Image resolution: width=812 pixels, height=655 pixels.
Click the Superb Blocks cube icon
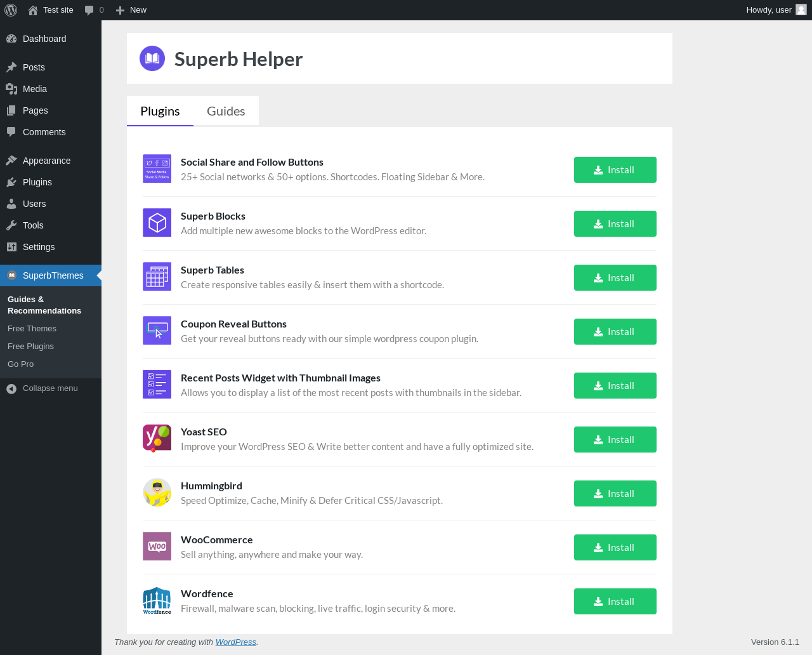point(157,223)
